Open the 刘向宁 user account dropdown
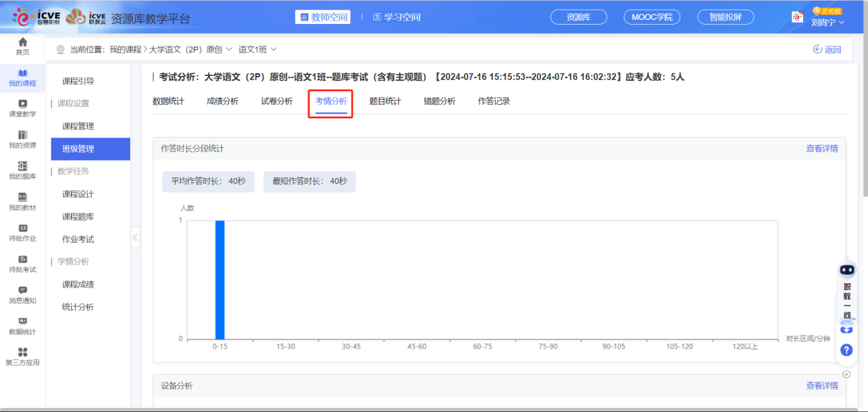 click(827, 22)
